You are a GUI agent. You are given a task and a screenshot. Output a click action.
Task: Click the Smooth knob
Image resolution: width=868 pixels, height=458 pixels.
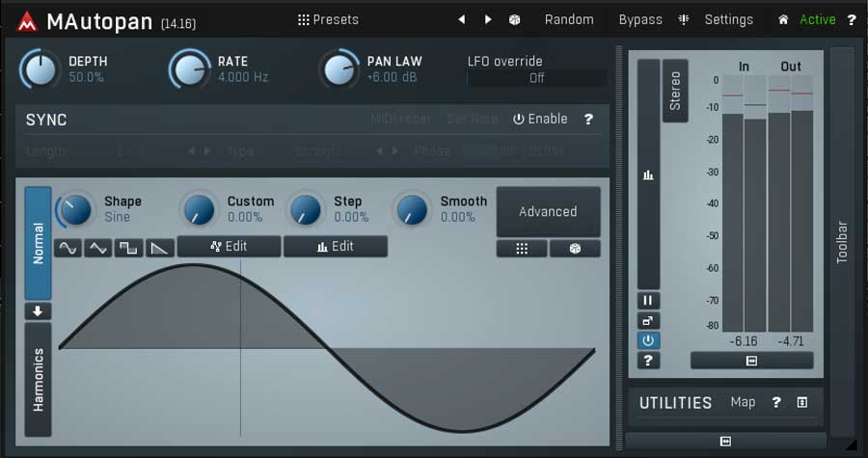click(412, 210)
